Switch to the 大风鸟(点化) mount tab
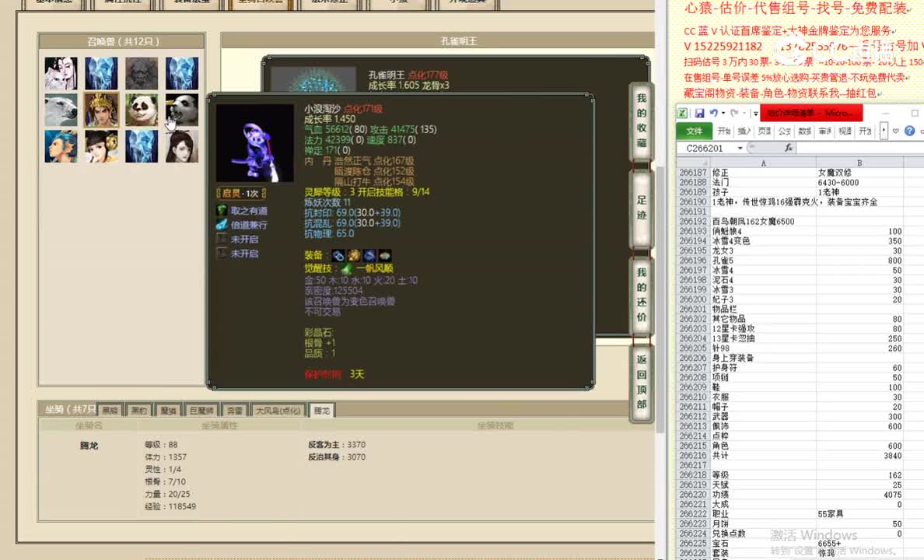This screenshot has height=560, width=924. tap(278, 410)
